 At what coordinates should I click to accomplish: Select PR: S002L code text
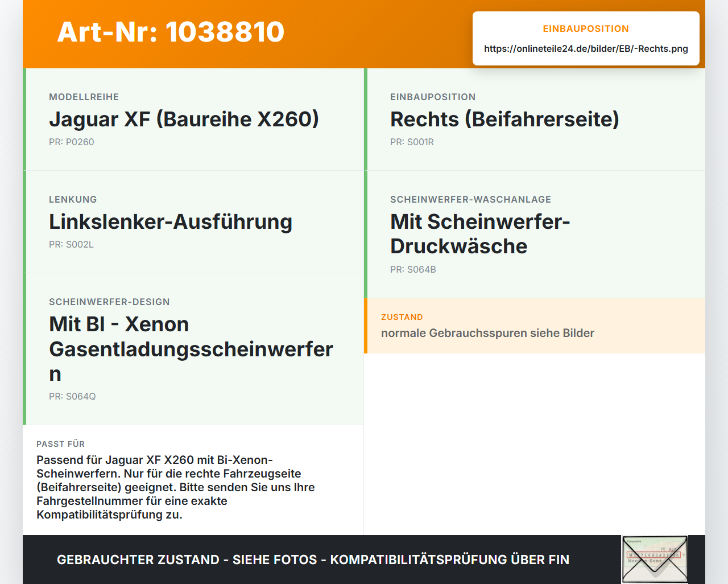click(71, 245)
